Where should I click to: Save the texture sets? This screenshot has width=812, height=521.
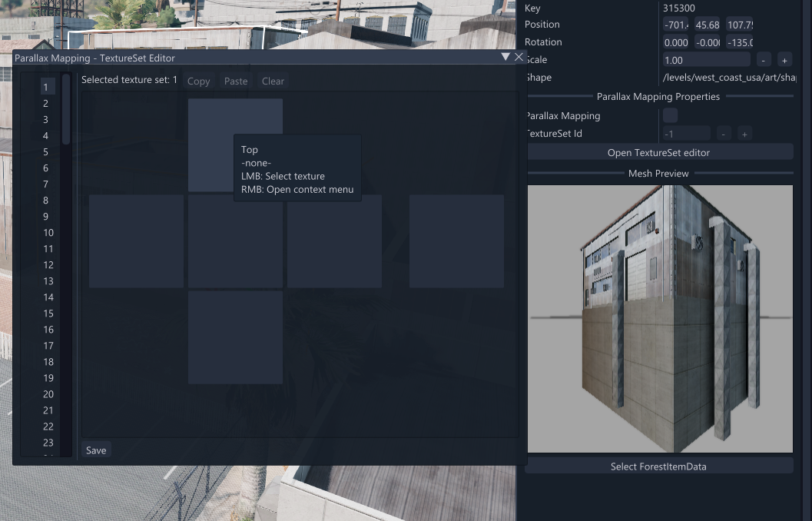point(96,450)
